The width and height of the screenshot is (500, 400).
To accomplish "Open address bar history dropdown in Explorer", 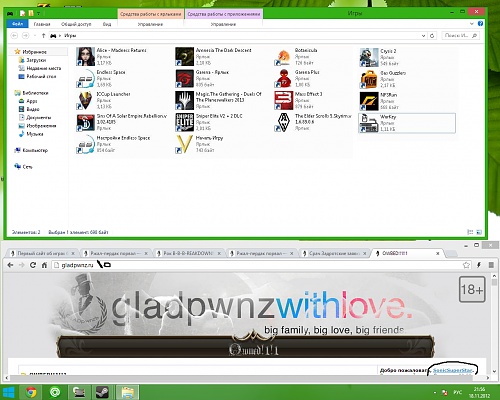I will 423,35.
